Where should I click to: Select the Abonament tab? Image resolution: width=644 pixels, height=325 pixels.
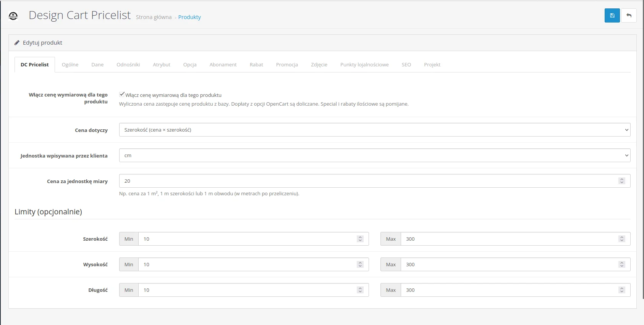[223, 64]
